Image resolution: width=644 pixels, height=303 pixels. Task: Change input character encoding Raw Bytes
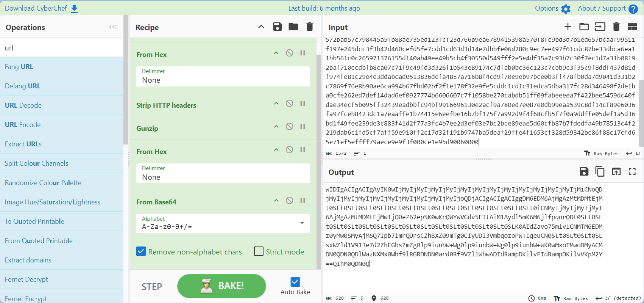point(601,153)
